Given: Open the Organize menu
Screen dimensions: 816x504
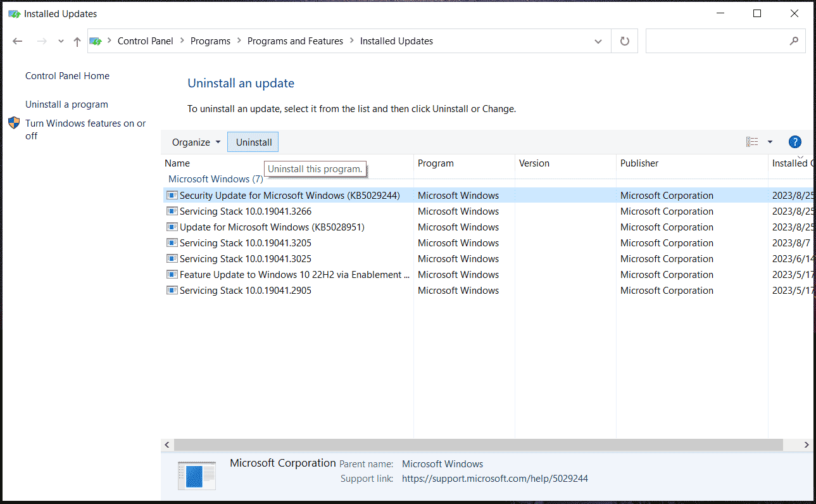Looking at the screenshot, I should click(196, 142).
